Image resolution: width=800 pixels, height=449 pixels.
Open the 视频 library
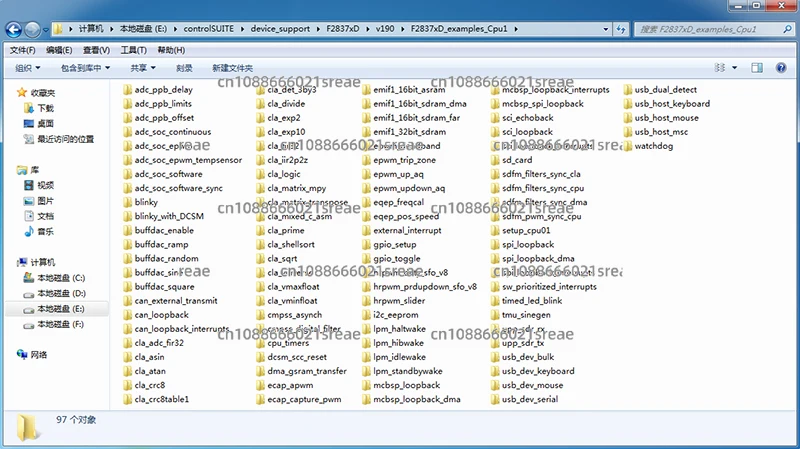coord(45,185)
